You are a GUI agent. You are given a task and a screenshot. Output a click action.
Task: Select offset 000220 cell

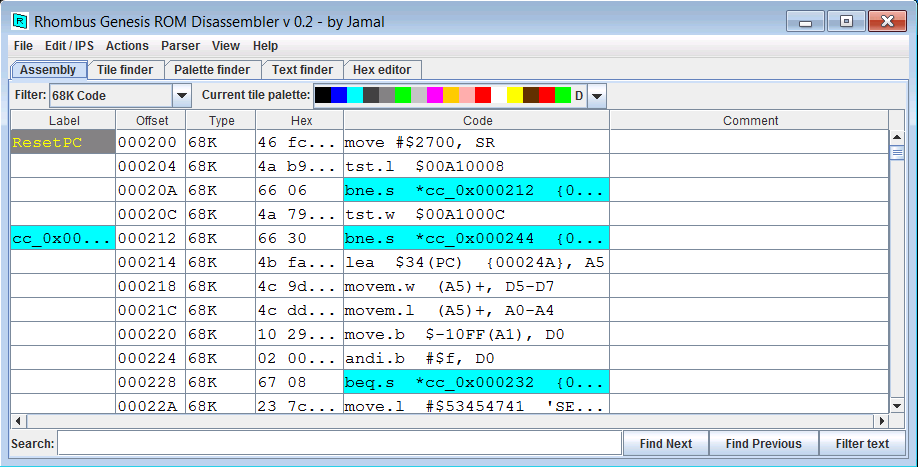pyautogui.click(x=151, y=335)
